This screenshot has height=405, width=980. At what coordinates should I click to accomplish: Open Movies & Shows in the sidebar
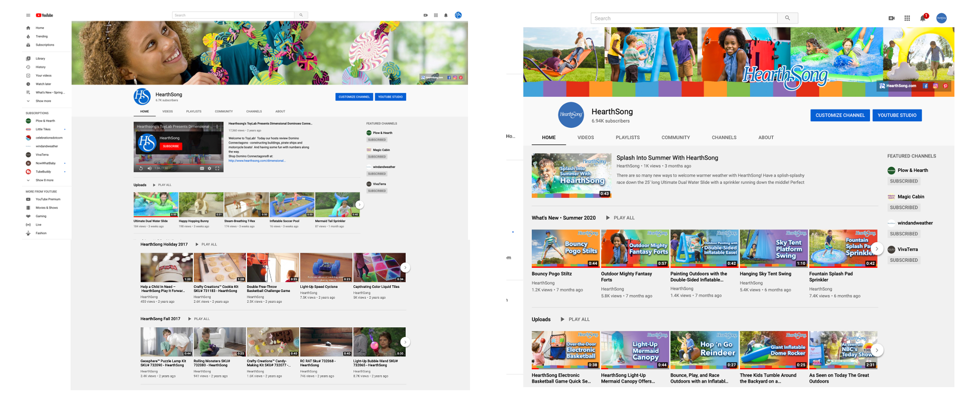click(x=47, y=208)
